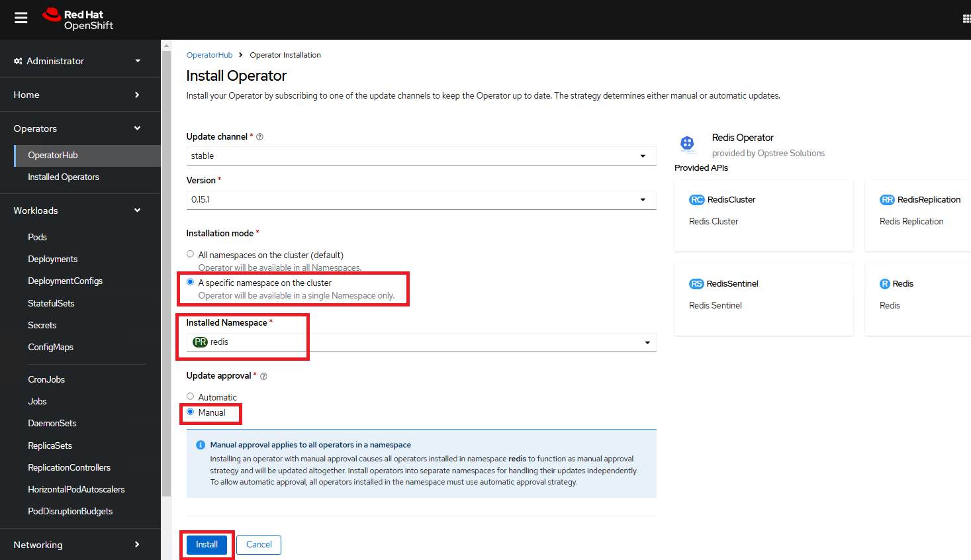The width and height of the screenshot is (971, 560).
Task: Click the RC RedisCluster badge icon
Action: pos(697,200)
